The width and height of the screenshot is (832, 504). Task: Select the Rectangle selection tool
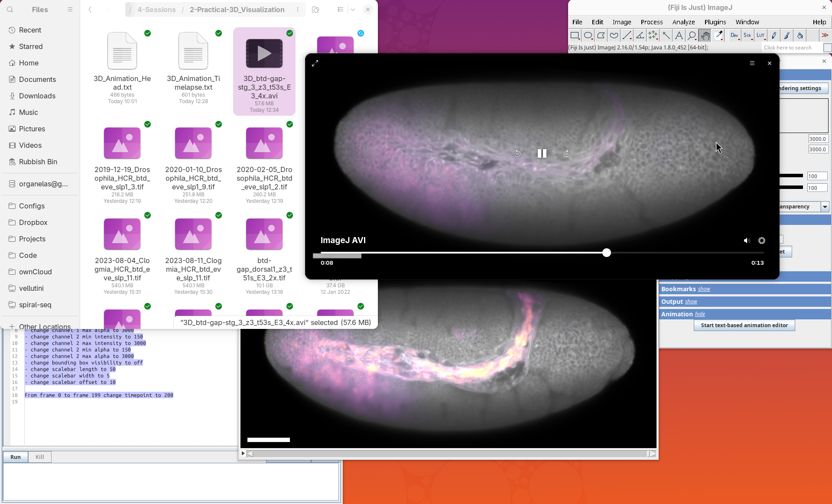575,36
